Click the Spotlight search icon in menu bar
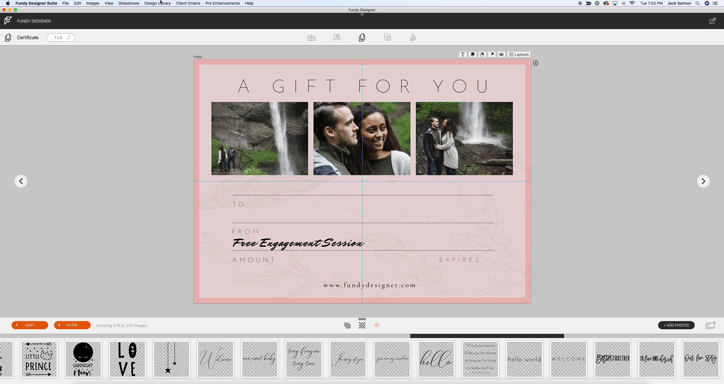 tap(697, 3)
